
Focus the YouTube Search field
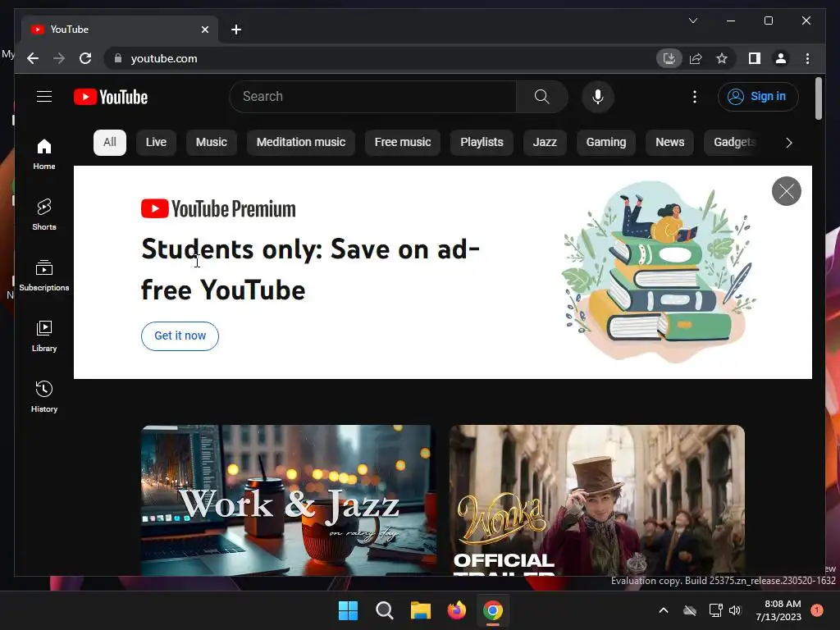[x=373, y=97]
